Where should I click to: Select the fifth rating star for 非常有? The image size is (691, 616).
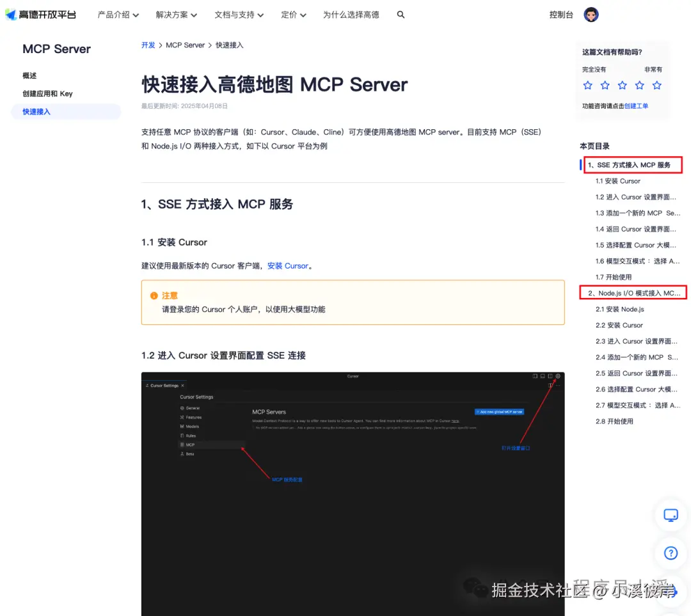point(656,85)
